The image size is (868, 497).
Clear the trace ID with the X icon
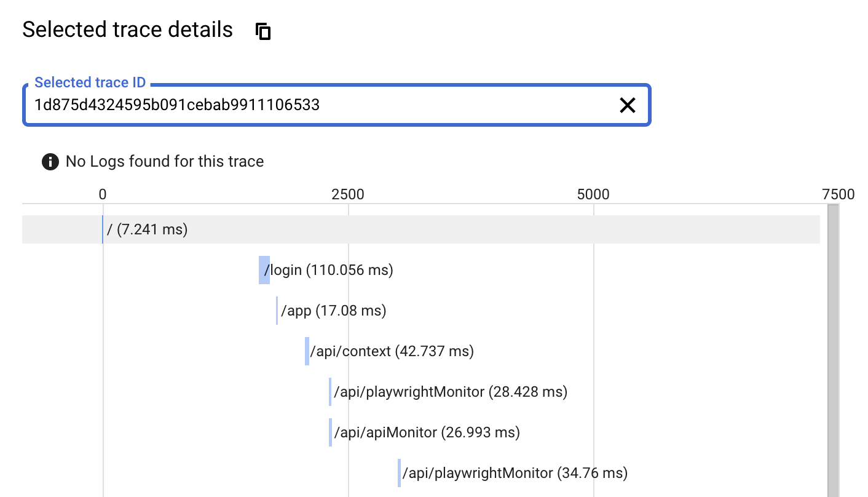pos(628,105)
